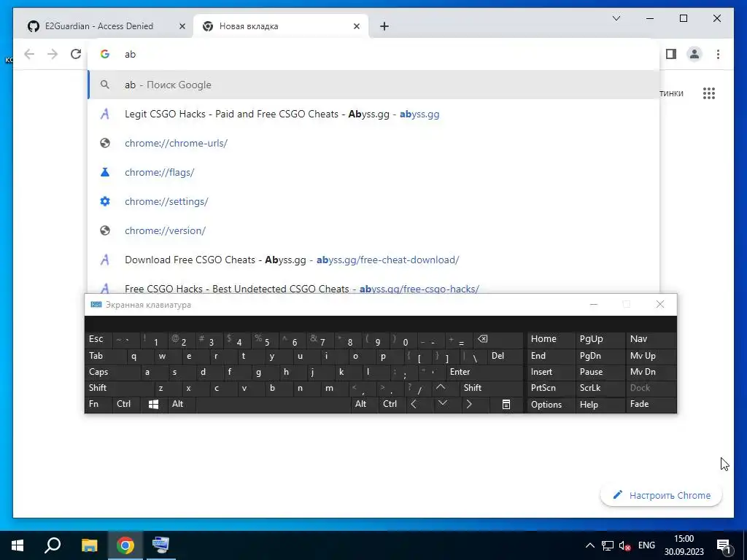Viewport: 747px width, 560px height.
Task: Click Настроить Chrome button
Action: click(x=661, y=495)
